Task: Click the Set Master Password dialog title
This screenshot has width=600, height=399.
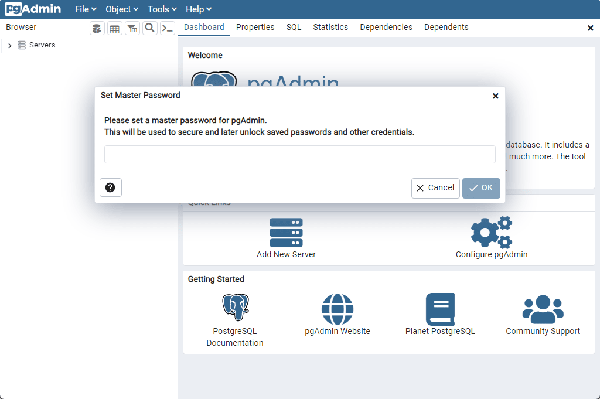Action: pos(140,95)
